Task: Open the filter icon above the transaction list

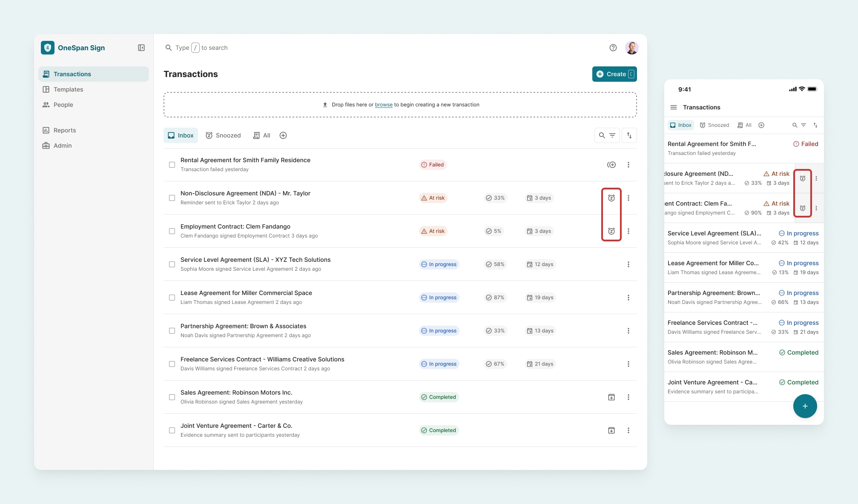Action: [x=612, y=135]
